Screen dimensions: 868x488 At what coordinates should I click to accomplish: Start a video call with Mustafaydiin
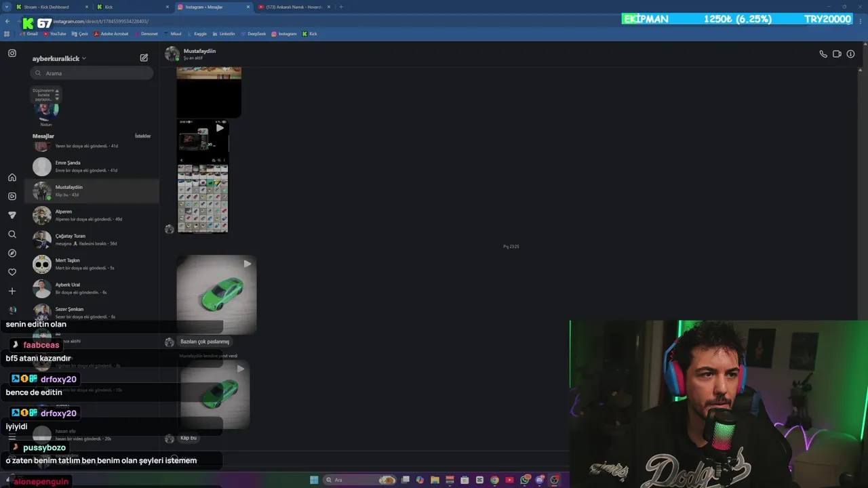(x=837, y=54)
